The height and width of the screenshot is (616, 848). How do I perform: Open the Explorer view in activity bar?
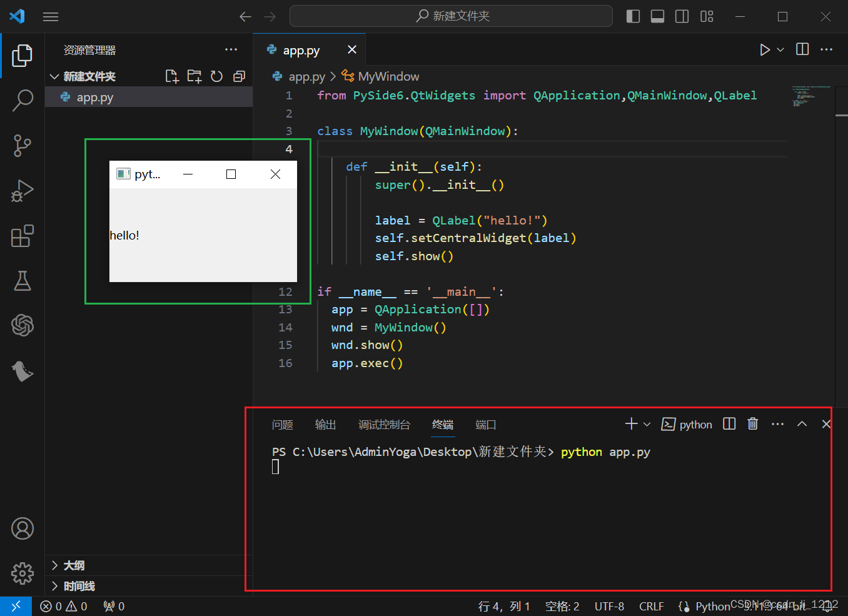(23, 56)
